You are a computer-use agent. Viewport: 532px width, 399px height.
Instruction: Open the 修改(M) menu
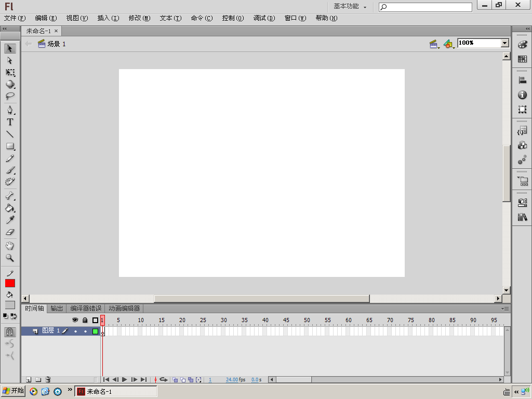pyautogui.click(x=139, y=18)
